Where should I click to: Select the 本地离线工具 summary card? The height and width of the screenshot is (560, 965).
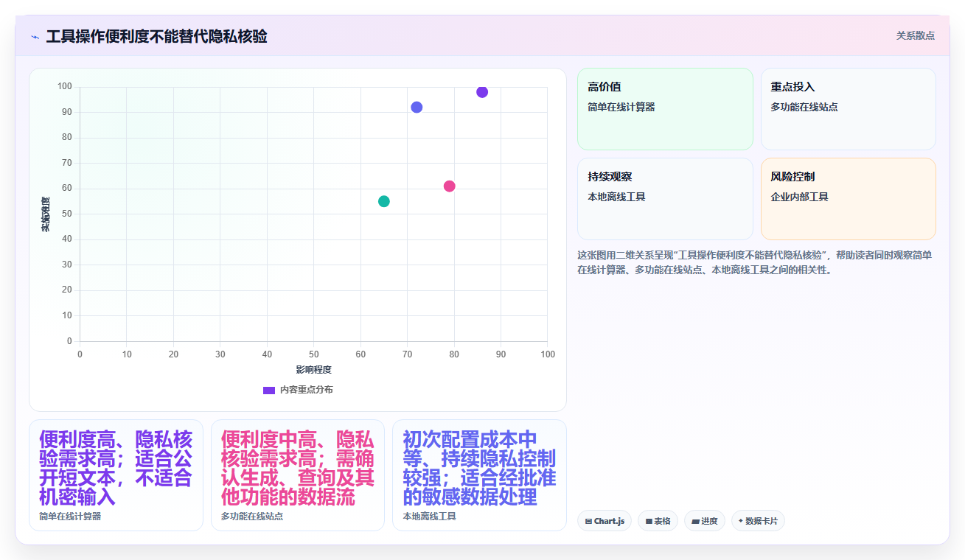(x=479, y=475)
